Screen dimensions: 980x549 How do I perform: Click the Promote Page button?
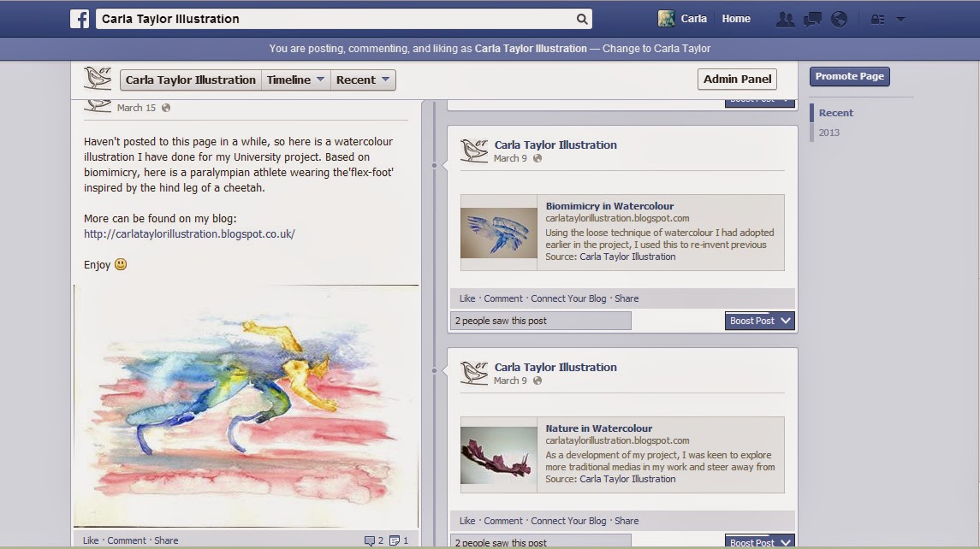pyautogui.click(x=849, y=76)
